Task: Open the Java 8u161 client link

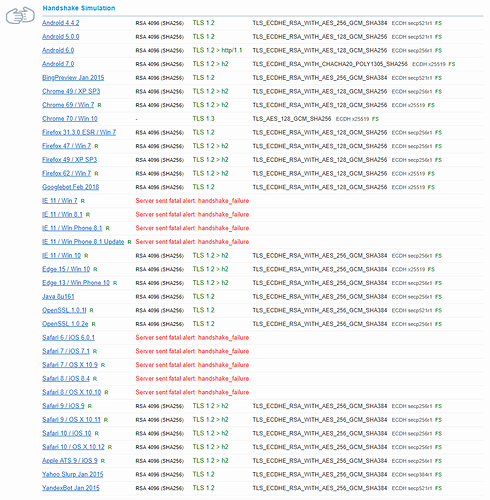Action: (58, 296)
